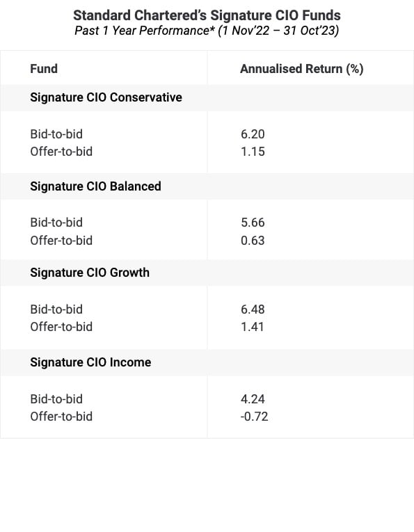414x532 pixels.
Task: Click Offer-to-bid label under Balanced fund
Action: coord(61,241)
